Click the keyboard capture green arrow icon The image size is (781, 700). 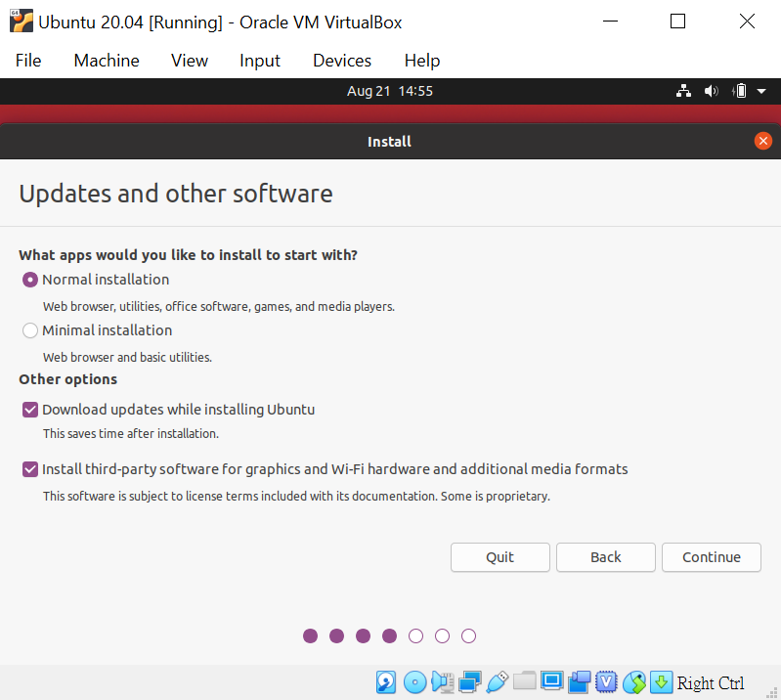tap(661, 682)
